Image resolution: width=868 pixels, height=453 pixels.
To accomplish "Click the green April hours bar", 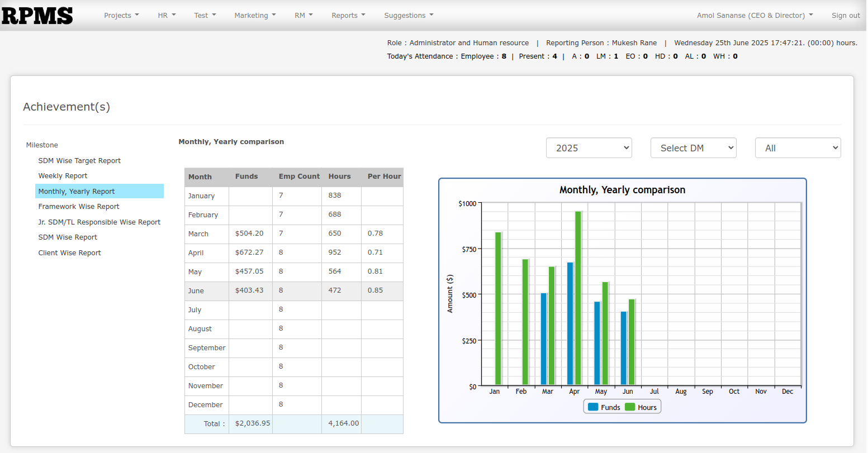I will click(578, 298).
